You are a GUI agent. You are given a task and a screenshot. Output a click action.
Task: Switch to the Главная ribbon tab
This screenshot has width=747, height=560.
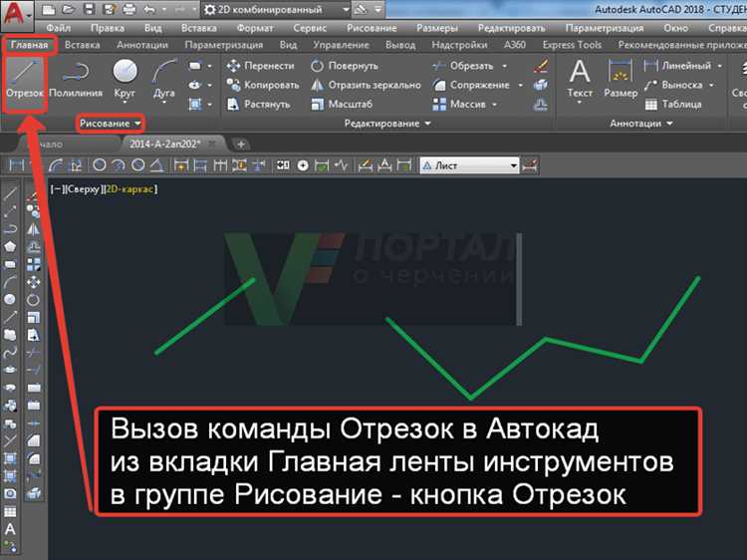[30, 45]
